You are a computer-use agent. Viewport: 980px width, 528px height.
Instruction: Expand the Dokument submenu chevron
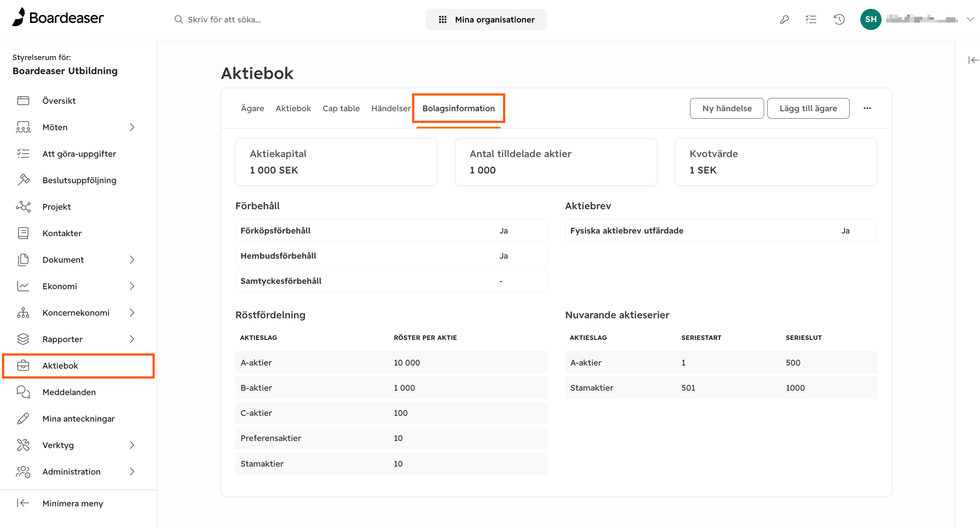tap(132, 260)
